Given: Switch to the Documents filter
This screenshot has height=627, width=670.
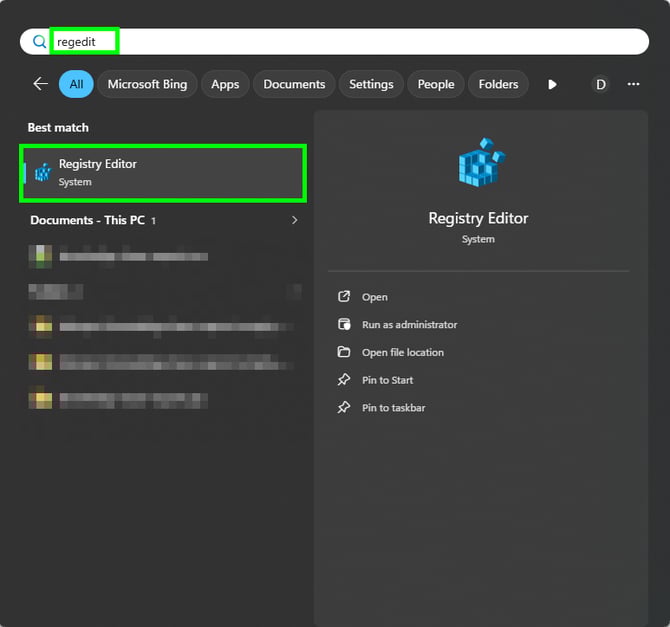Looking at the screenshot, I should (294, 84).
